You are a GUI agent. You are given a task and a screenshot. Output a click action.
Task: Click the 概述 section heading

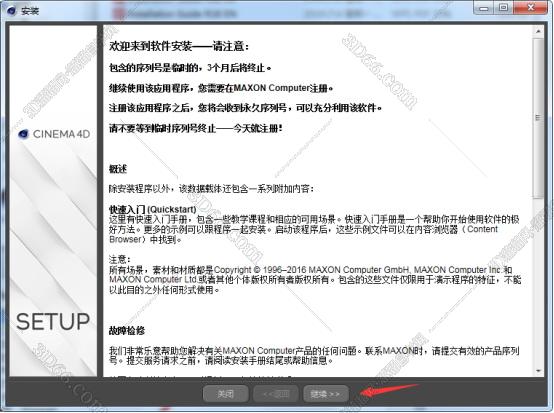118,169
